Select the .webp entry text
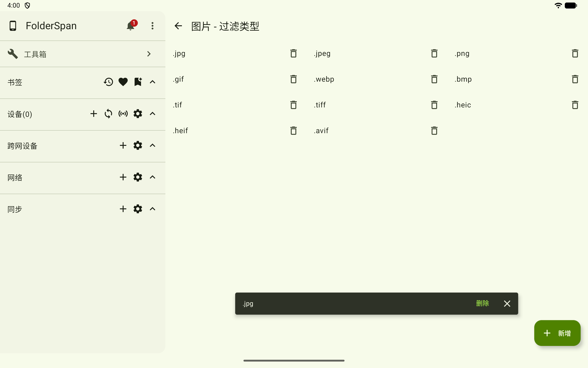 [x=324, y=79]
